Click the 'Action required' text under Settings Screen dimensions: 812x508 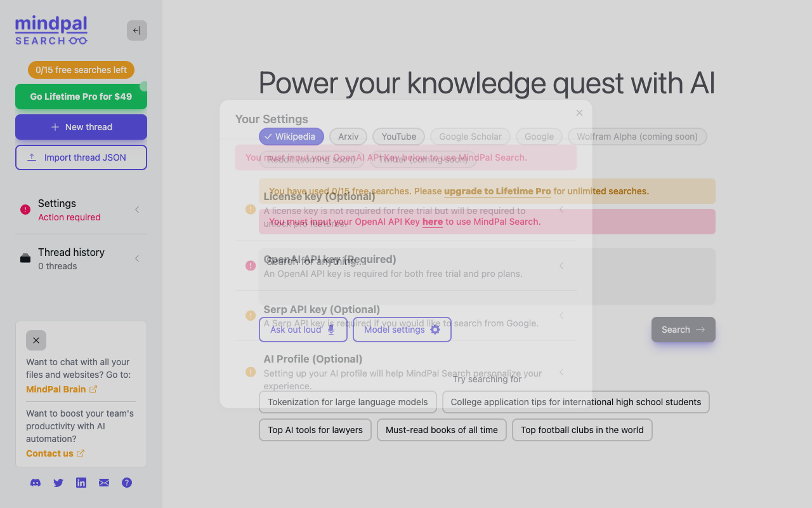[x=69, y=217]
